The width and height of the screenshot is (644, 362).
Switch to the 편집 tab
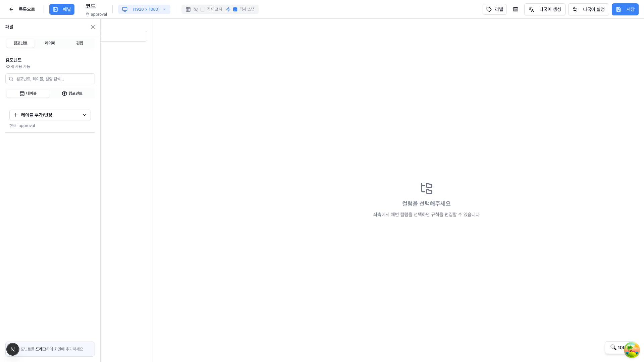pyautogui.click(x=79, y=43)
